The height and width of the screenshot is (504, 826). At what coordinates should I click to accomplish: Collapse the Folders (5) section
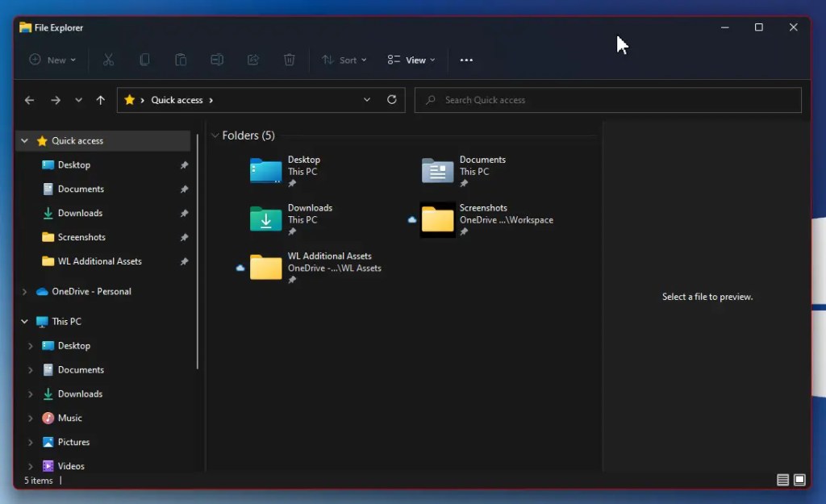215,135
